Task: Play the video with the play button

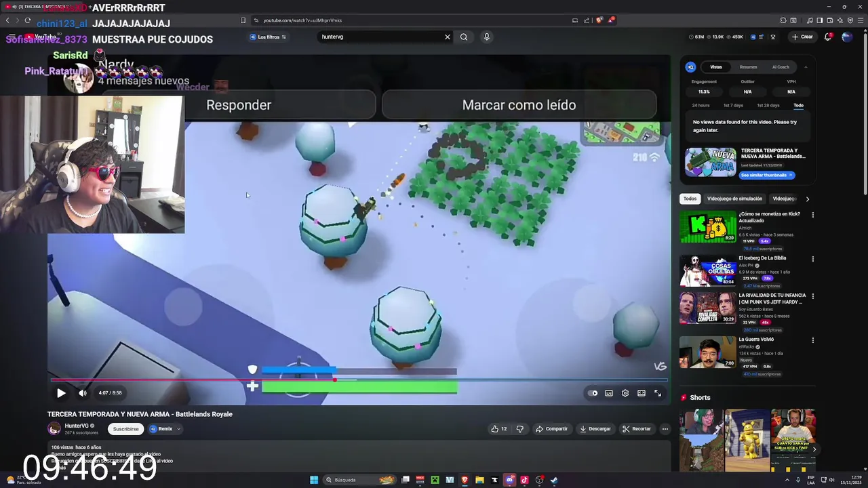Action: click(x=61, y=393)
